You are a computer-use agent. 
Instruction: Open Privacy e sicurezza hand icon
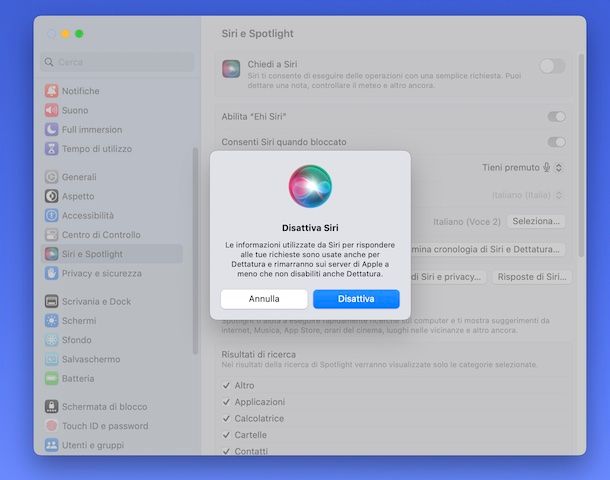(x=51, y=273)
